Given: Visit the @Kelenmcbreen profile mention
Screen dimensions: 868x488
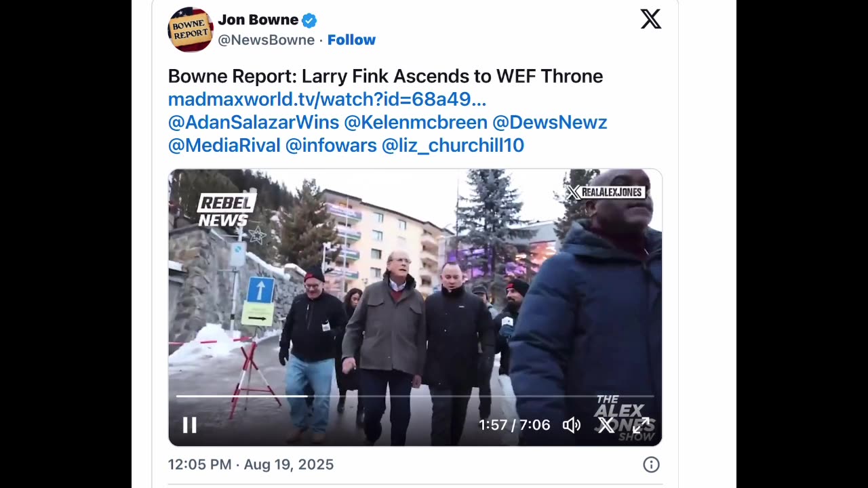Looking at the screenshot, I should [x=416, y=123].
